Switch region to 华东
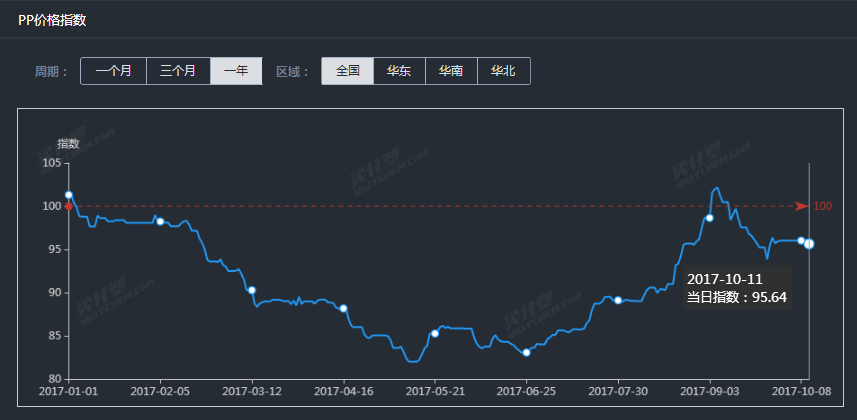This screenshot has width=857, height=420. coord(400,71)
